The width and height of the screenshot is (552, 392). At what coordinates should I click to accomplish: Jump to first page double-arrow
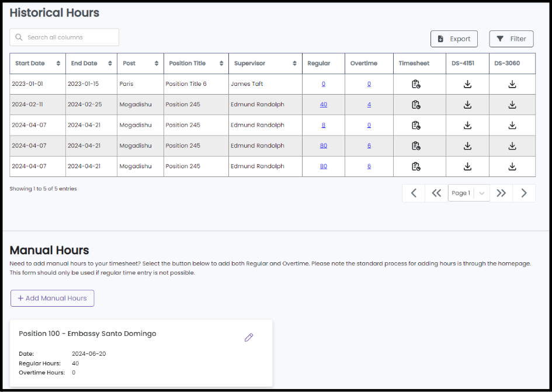tap(436, 193)
